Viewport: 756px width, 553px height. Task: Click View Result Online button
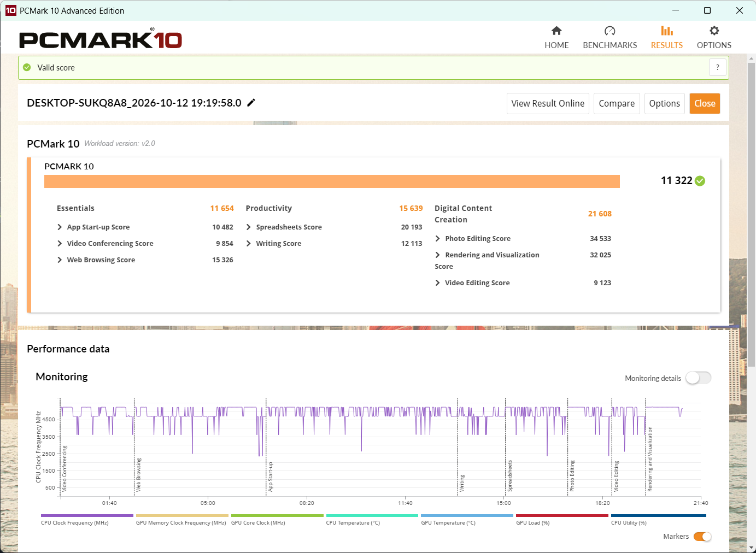[x=548, y=103]
